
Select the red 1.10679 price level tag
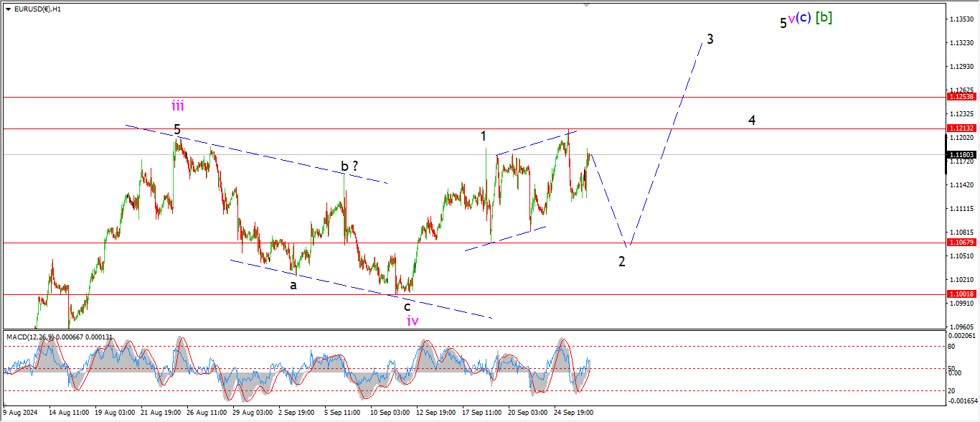click(x=960, y=243)
